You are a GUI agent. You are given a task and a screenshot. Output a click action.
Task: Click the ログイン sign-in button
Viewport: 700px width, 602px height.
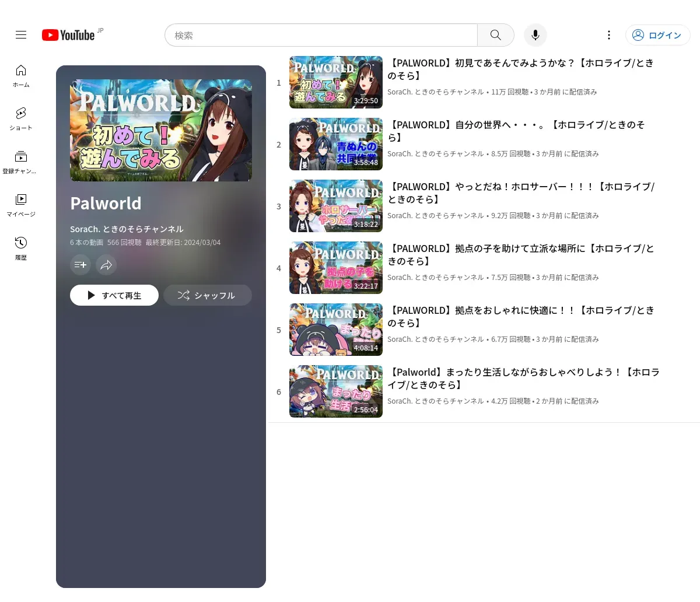(x=657, y=35)
